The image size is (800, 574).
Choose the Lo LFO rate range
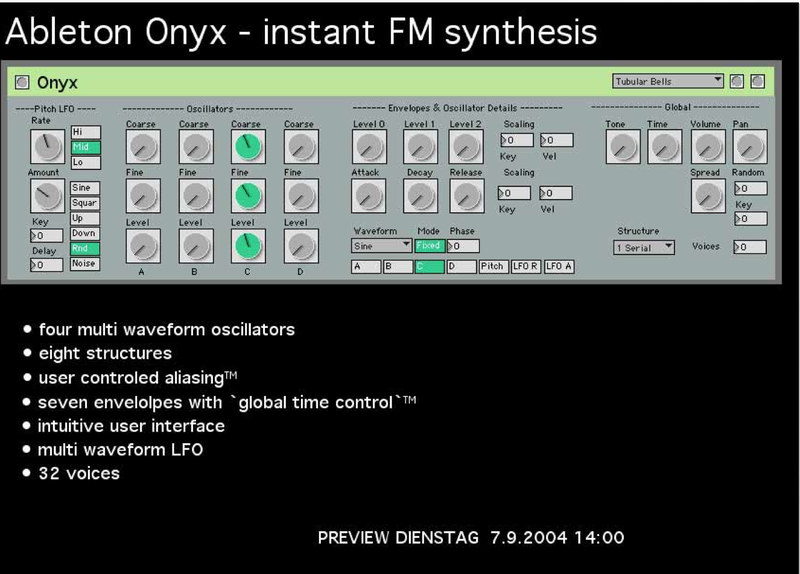tap(84, 162)
